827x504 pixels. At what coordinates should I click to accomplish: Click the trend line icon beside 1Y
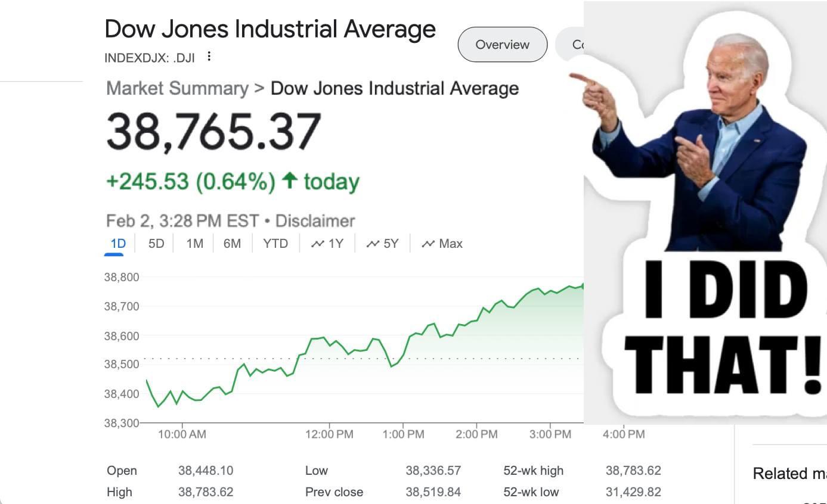318,244
